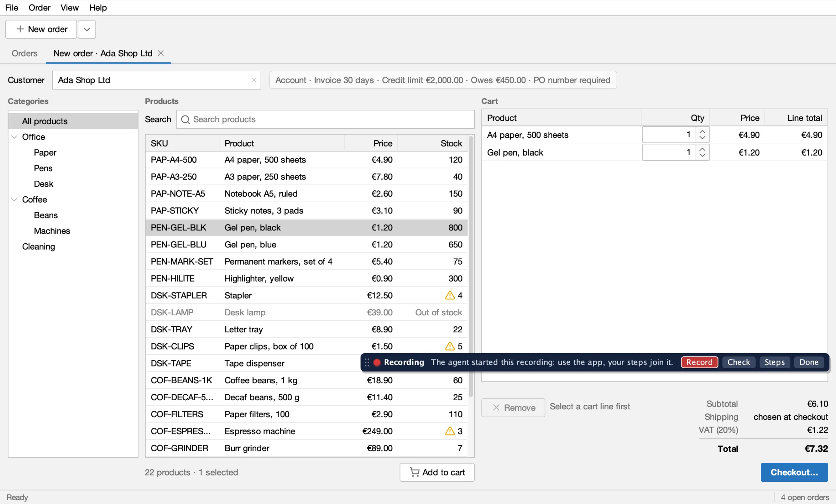Click the Checkout button
Screen dimensions: 836x504
point(794,472)
